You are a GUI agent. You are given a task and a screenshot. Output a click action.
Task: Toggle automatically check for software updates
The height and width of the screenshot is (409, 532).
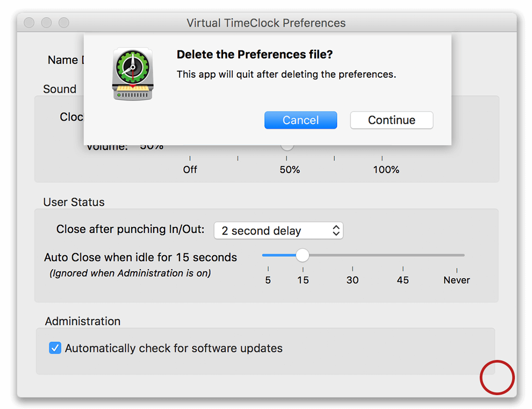(55, 348)
